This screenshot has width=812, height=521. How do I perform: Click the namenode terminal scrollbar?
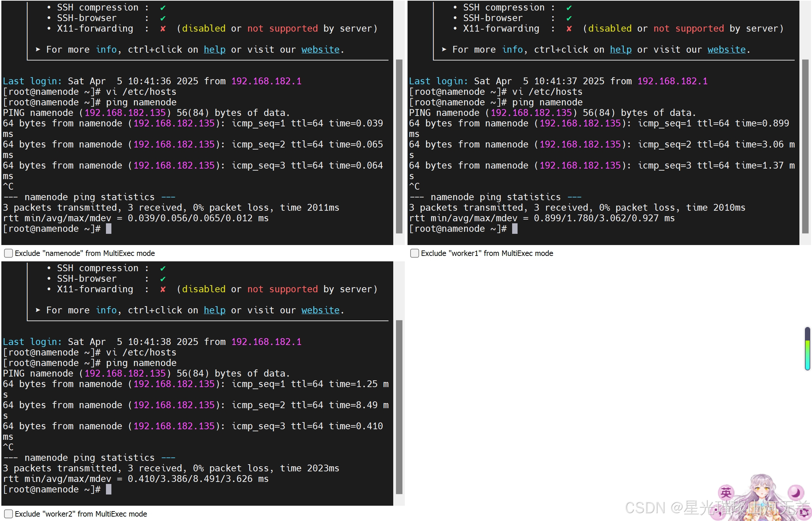click(x=399, y=146)
